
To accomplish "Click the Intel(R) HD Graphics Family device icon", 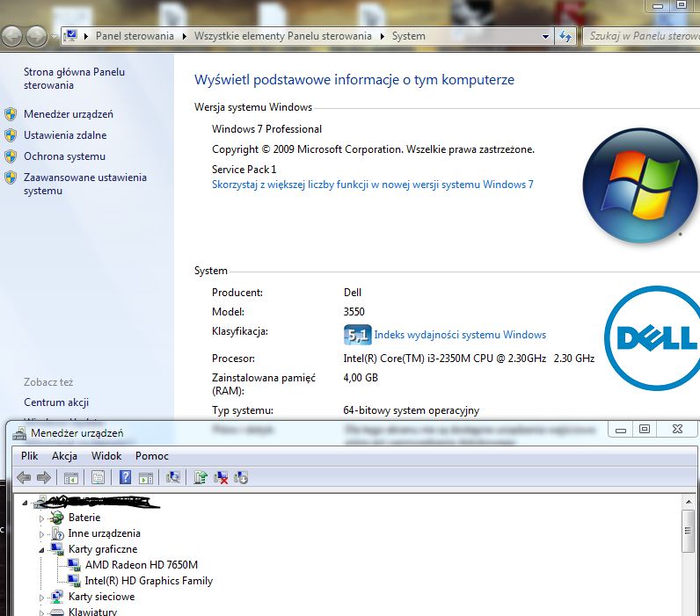I will pyautogui.click(x=74, y=580).
